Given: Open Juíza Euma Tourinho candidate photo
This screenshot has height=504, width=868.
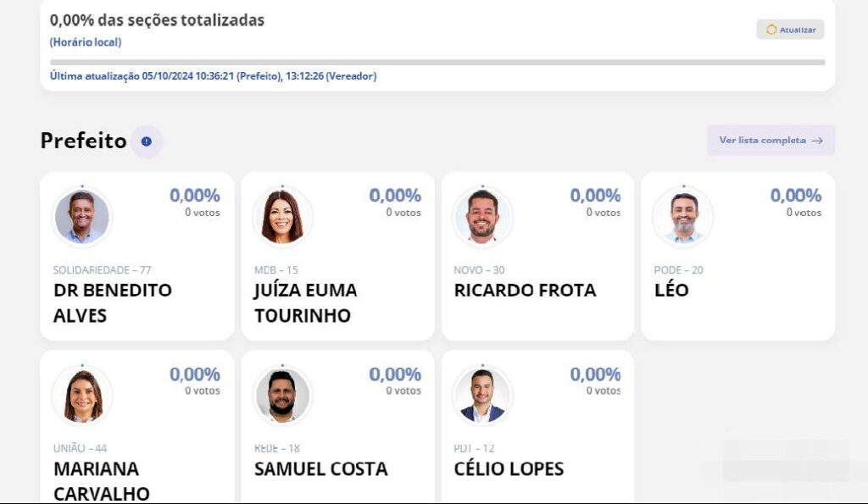Looking at the screenshot, I should (282, 217).
